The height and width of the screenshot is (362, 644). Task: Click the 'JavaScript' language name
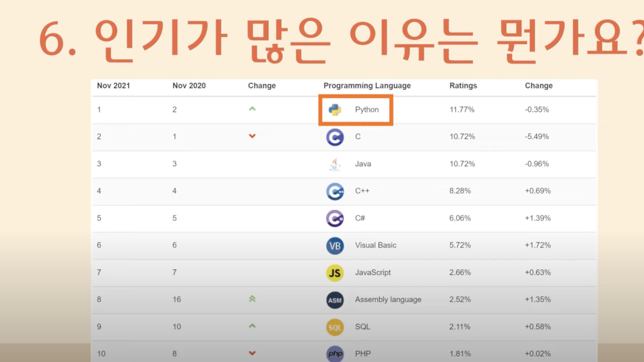tap(373, 273)
